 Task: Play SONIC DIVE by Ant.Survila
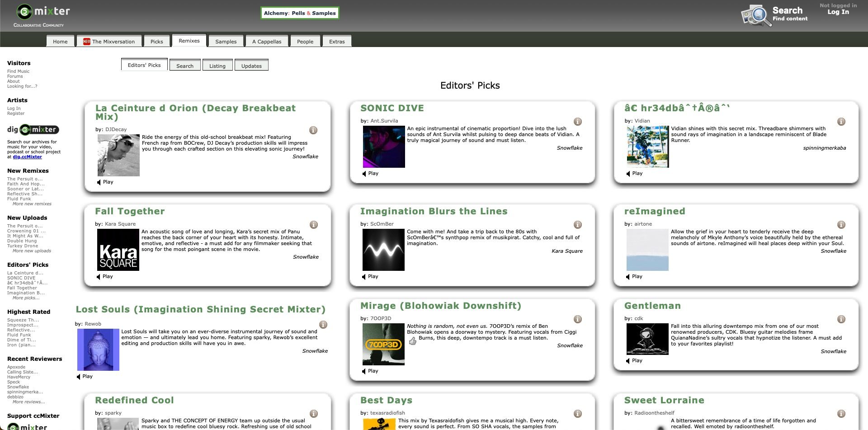370,173
